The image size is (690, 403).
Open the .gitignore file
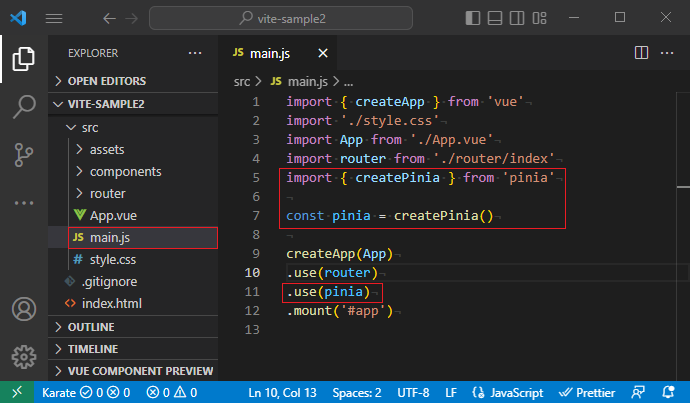[133, 282]
